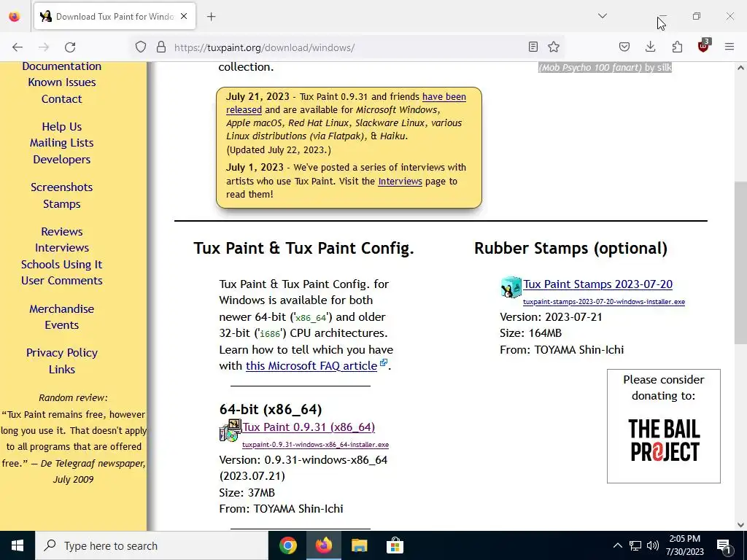Click the taskbar search box
The image size is (747, 560).
click(x=152, y=545)
